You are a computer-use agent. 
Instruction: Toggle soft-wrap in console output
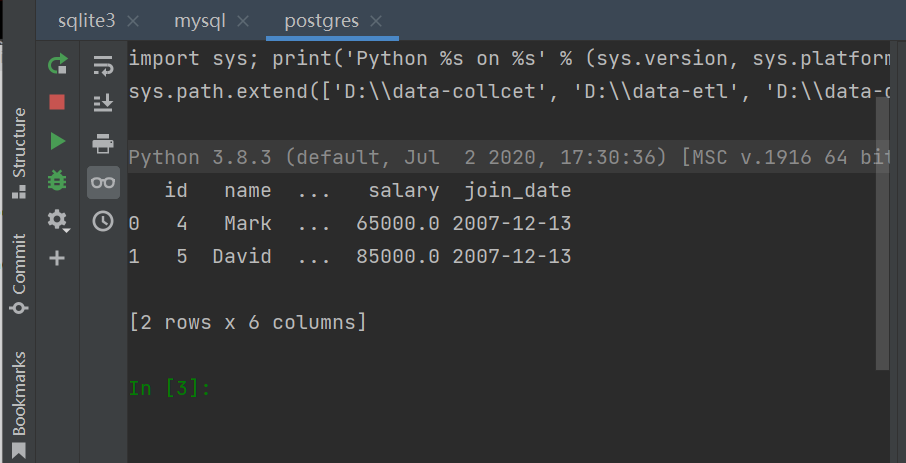[x=103, y=66]
